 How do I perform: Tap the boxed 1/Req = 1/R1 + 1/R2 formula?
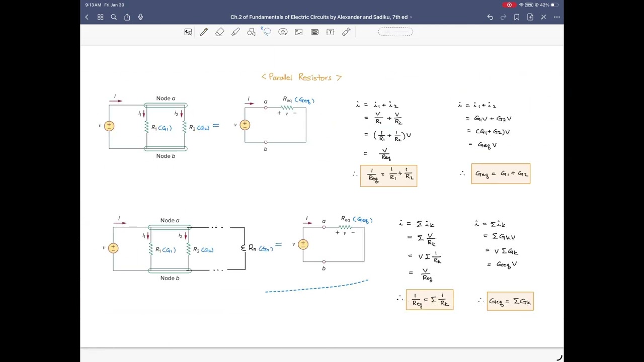click(389, 176)
